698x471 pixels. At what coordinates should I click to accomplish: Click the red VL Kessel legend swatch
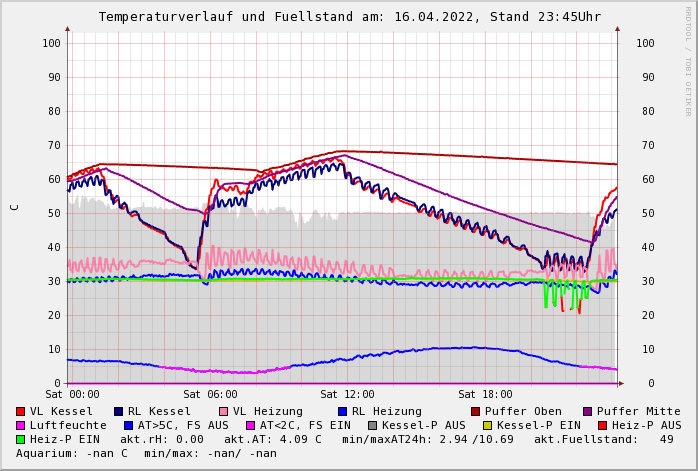tap(21, 411)
